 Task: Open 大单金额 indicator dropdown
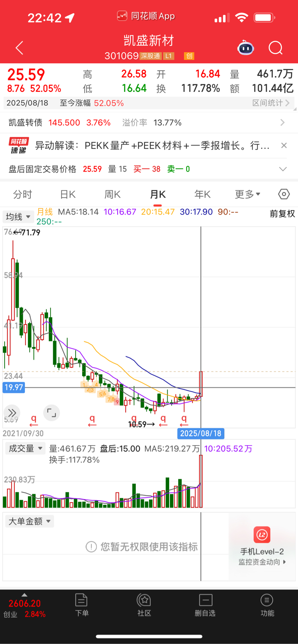coord(29,521)
